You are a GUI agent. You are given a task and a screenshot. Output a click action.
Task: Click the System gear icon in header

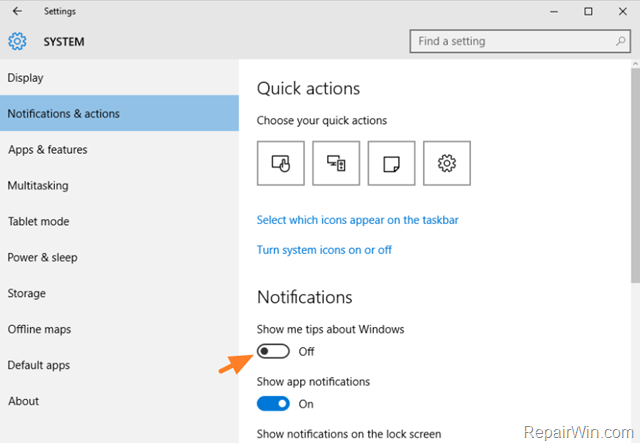click(17, 41)
